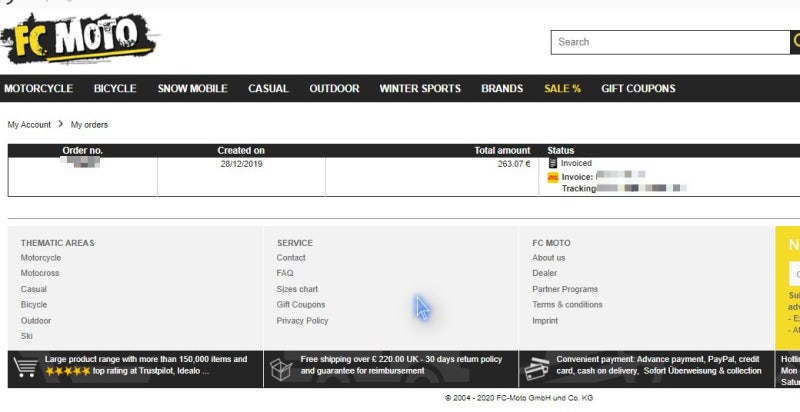The height and width of the screenshot is (412, 800).
Task: Open Bicycle link under Thematic Areas
Action: tap(34, 304)
